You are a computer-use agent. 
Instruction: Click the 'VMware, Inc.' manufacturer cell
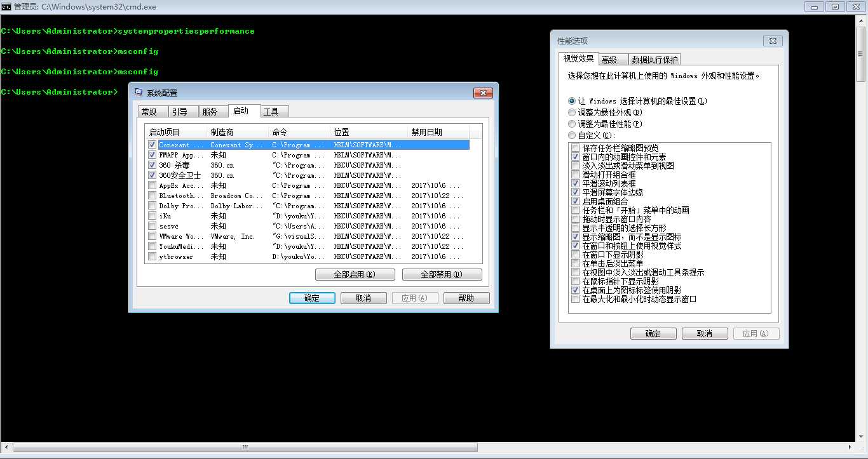pyautogui.click(x=233, y=236)
